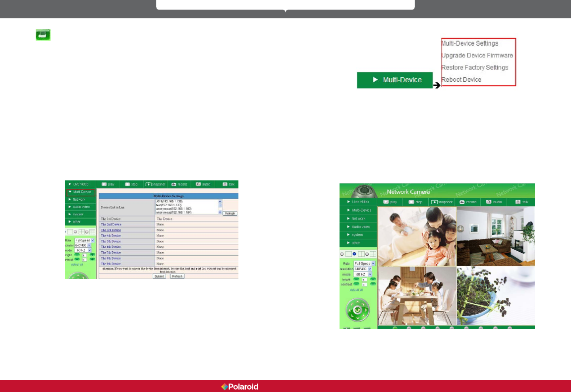
Task: Open Rate dropdown in Multi-Device Settings screenshot
Action: click(x=84, y=240)
